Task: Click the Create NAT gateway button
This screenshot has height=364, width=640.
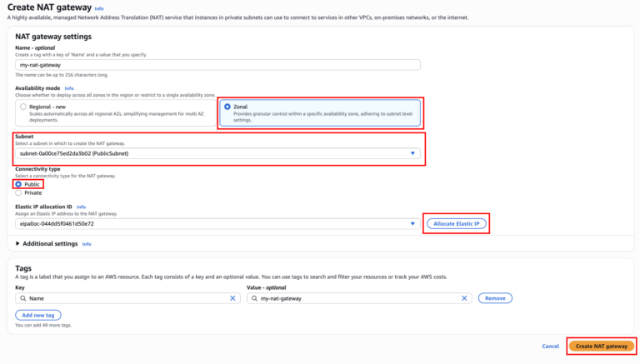Action: click(x=601, y=346)
